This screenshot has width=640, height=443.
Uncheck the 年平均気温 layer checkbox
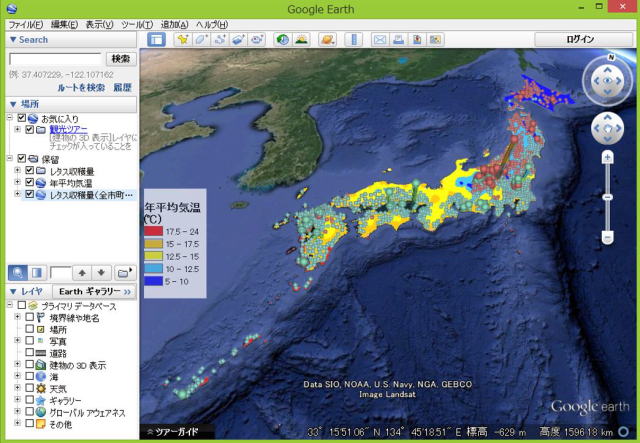[x=30, y=183]
